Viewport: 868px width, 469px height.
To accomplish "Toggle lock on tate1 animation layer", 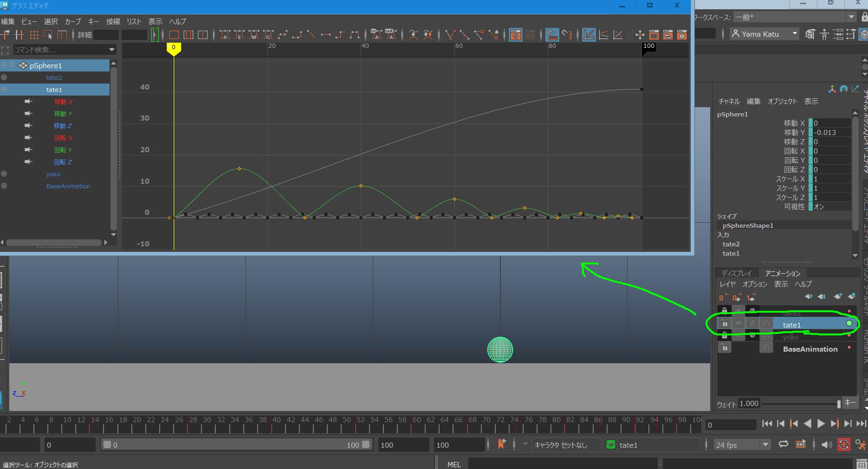I will point(725,323).
